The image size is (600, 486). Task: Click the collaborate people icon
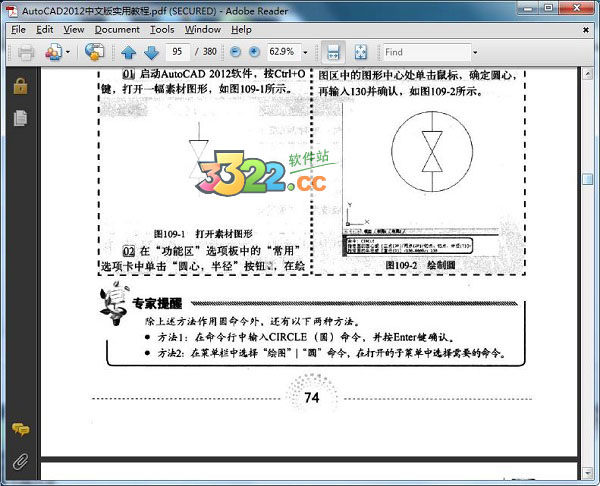53,52
